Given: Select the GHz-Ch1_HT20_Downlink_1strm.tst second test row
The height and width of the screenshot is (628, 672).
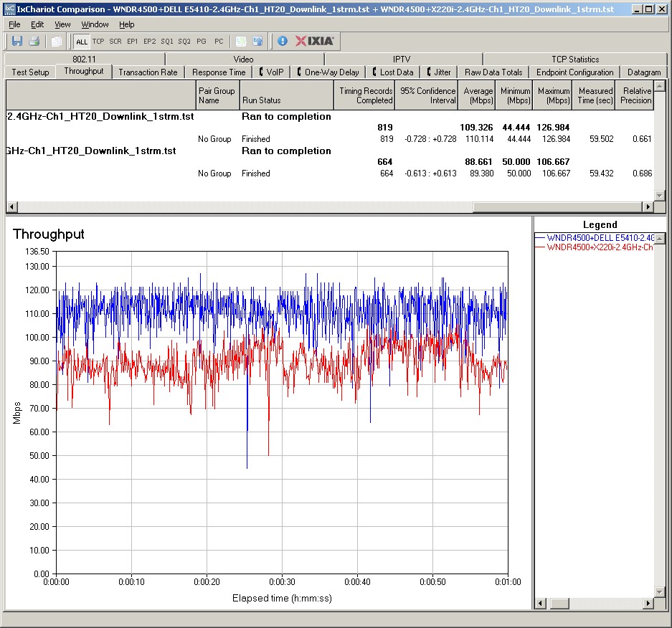Looking at the screenshot, I should pyautogui.click(x=330, y=151).
